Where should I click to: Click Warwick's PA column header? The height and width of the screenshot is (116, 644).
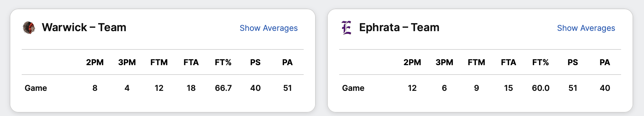[287, 62]
